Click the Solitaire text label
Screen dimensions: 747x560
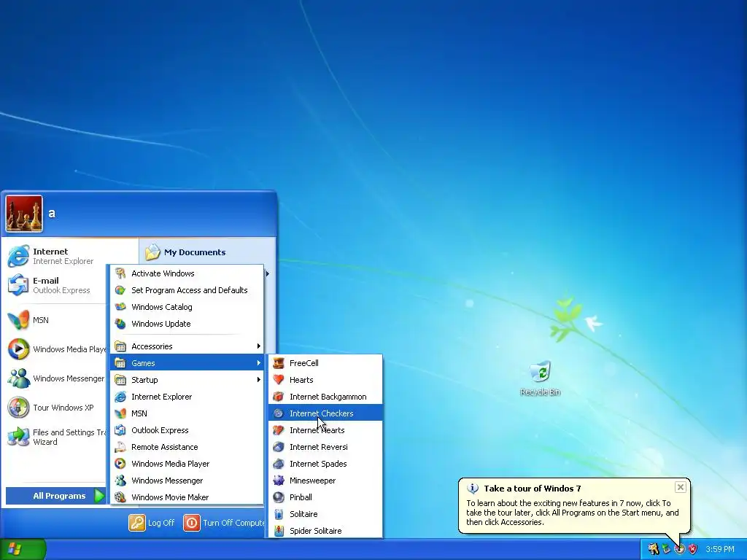(x=303, y=514)
